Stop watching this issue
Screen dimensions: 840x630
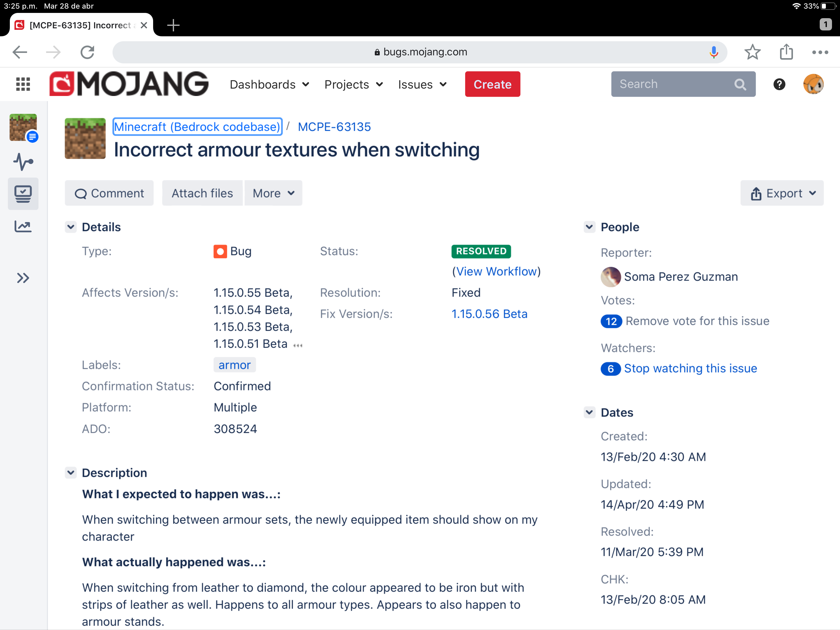(690, 369)
